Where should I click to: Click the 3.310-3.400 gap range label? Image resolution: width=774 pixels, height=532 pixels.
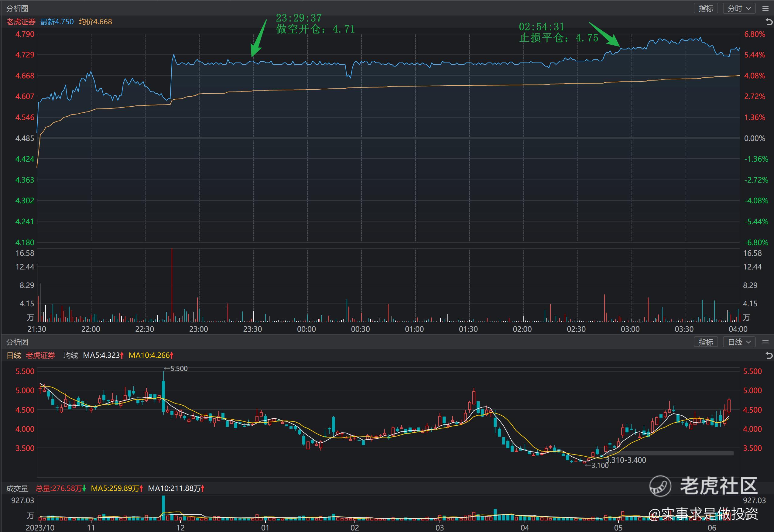[626, 460]
